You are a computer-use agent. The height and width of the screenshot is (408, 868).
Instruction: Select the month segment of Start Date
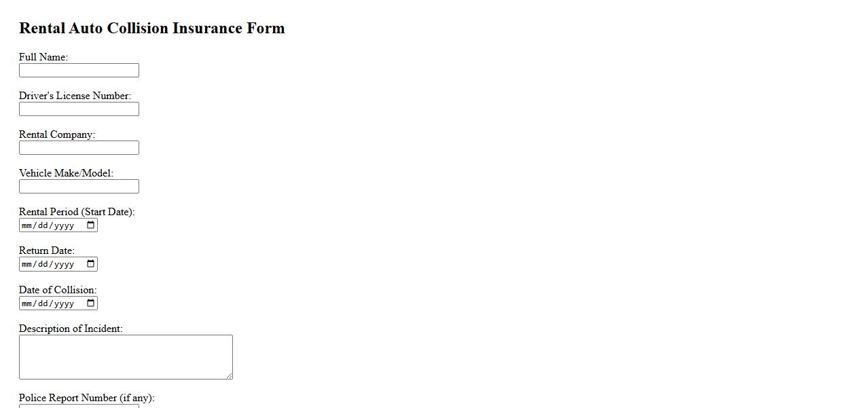coord(27,225)
